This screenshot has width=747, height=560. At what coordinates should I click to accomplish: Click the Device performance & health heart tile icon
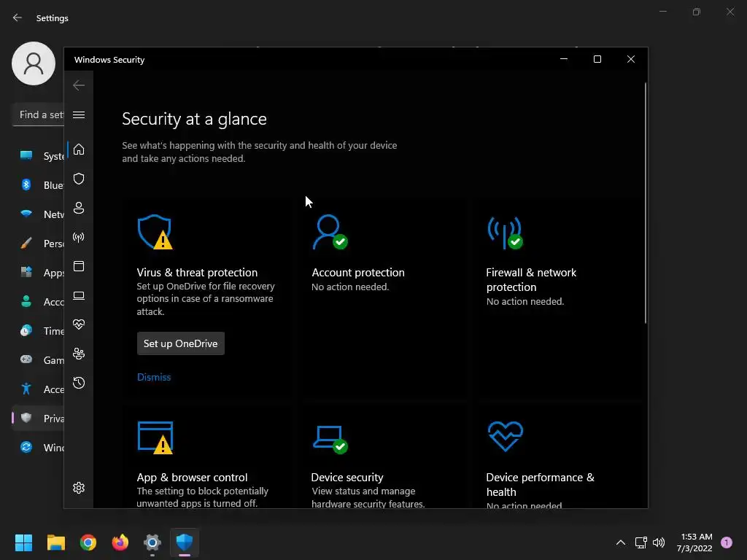(x=506, y=436)
